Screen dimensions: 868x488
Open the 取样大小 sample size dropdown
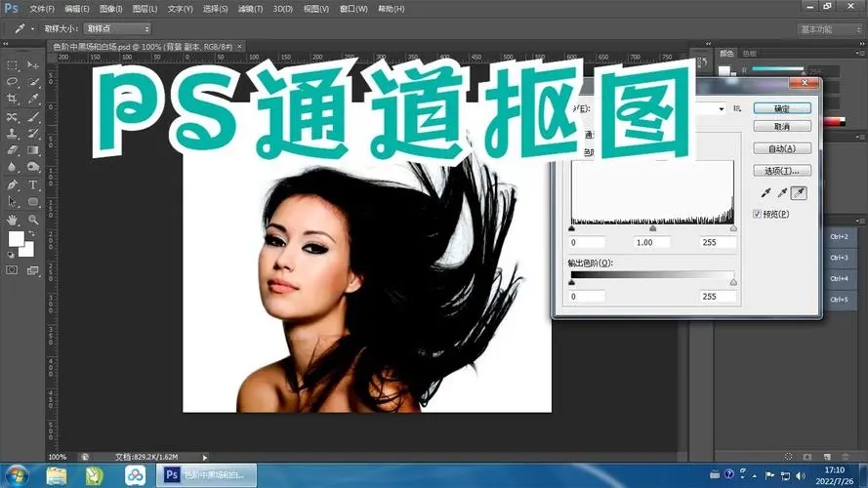point(117,29)
